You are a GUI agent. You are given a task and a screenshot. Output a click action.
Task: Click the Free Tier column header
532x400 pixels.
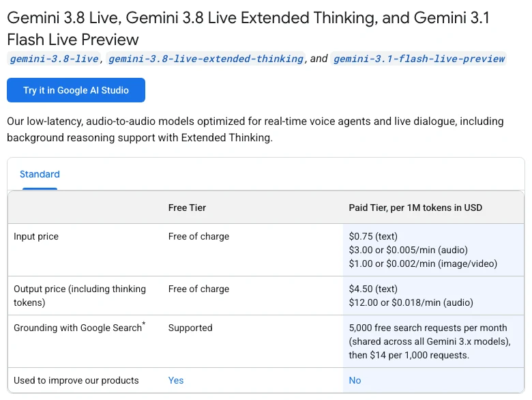pyautogui.click(x=187, y=208)
